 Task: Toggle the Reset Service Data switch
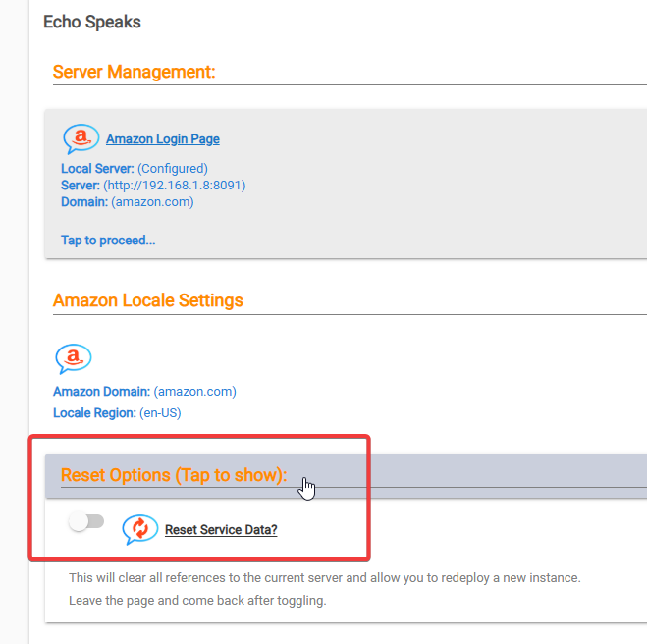coord(86,521)
